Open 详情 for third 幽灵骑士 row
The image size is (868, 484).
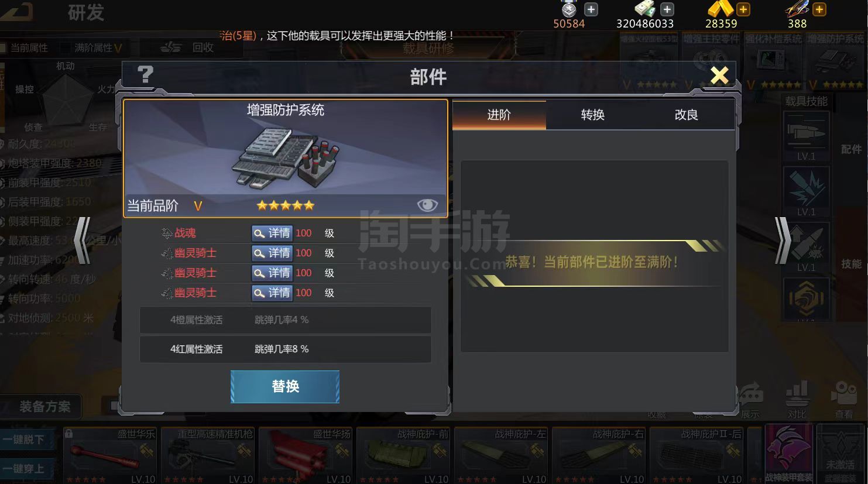tap(272, 293)
